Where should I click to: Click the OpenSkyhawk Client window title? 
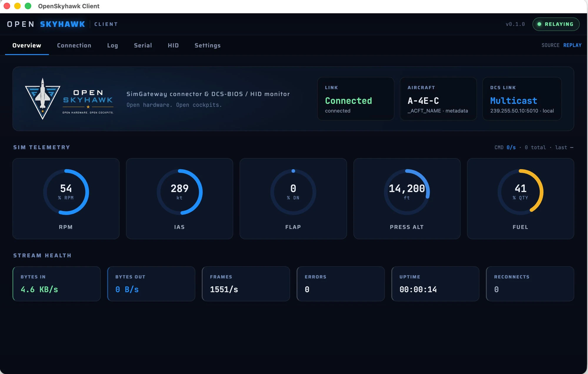click(x=69, y=6)
